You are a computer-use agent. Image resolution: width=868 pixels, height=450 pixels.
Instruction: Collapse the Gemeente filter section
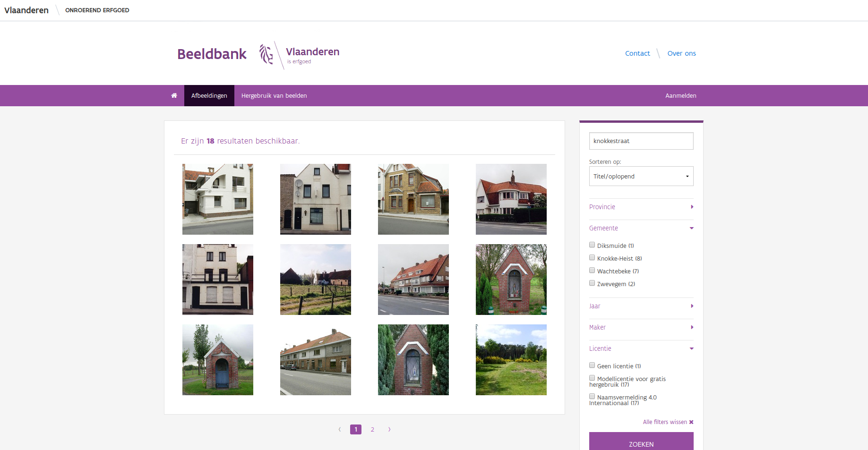click(641, 228)
